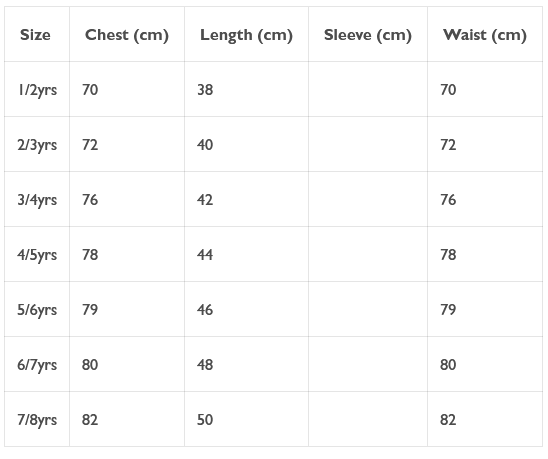Select the 5/6yrs size row label
Image resolution: width=548 pixels, height=459 pixels.
click(37, 310)
